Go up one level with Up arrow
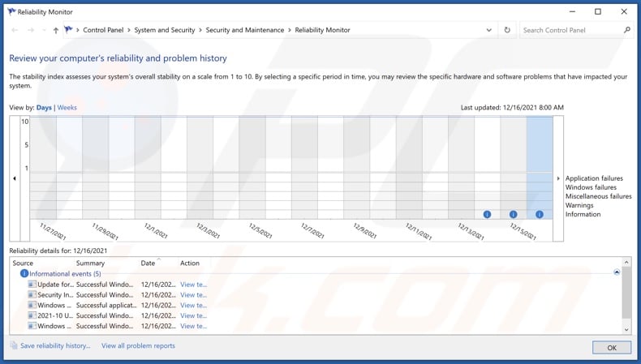This screenshot has height=364, width=641. (56, 30)
